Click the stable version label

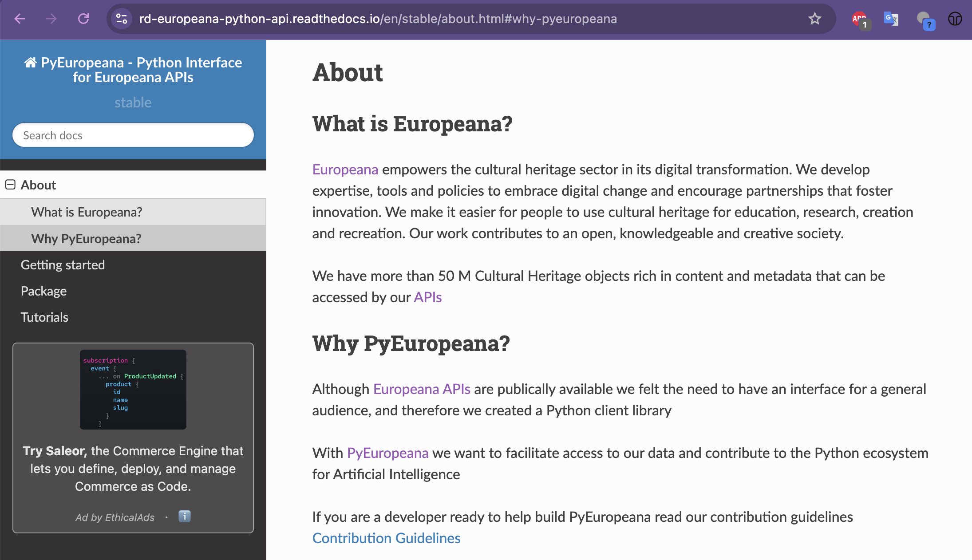[x=133, y=103]
